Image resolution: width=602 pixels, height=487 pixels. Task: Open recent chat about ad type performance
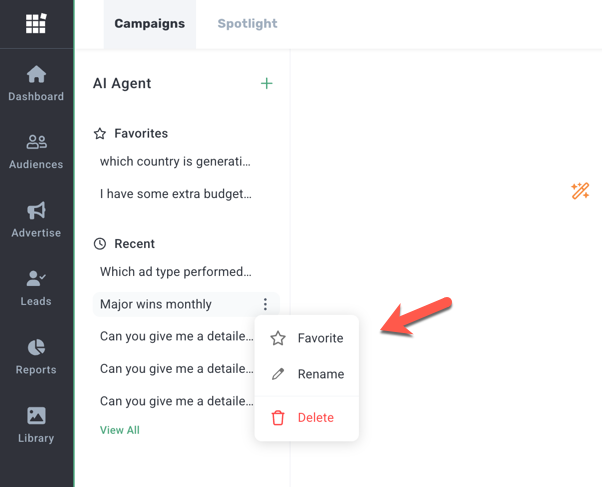pos(175,272)
